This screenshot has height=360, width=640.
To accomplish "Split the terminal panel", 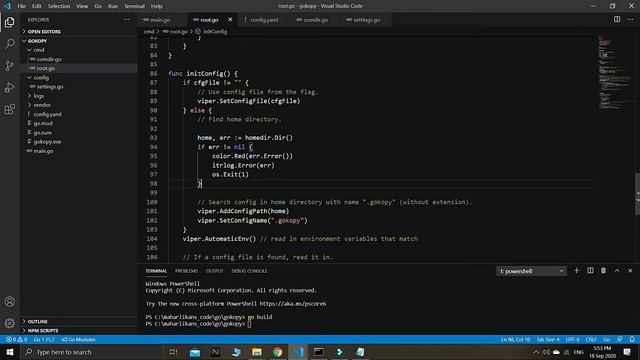I will (x=590, y=271).
